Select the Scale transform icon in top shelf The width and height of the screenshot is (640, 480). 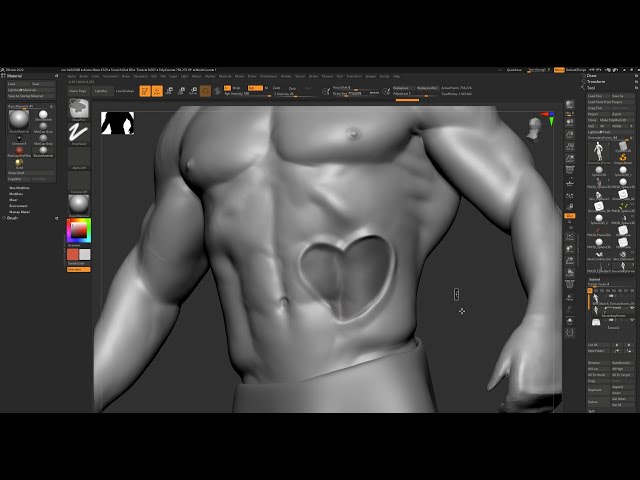coord(182,91)
